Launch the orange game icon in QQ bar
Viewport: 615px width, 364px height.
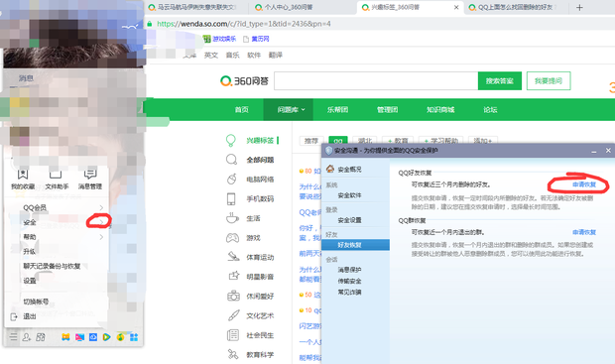(65, 337)
